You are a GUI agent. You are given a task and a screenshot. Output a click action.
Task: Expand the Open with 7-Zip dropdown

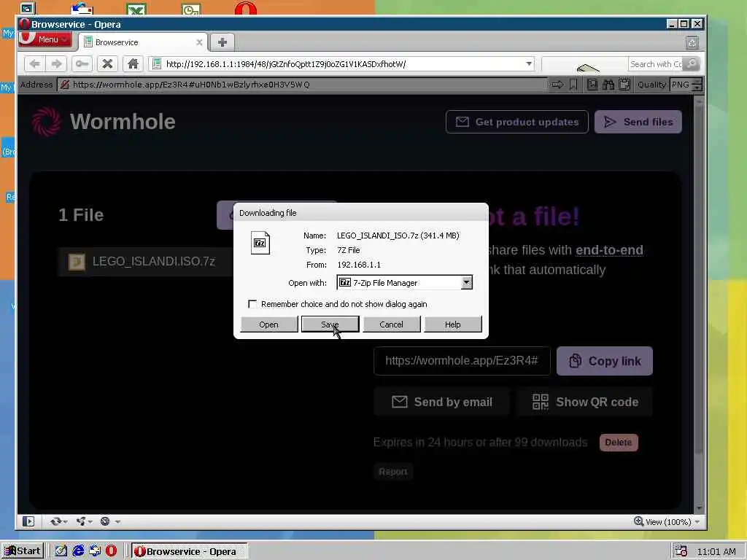point(466,282)
